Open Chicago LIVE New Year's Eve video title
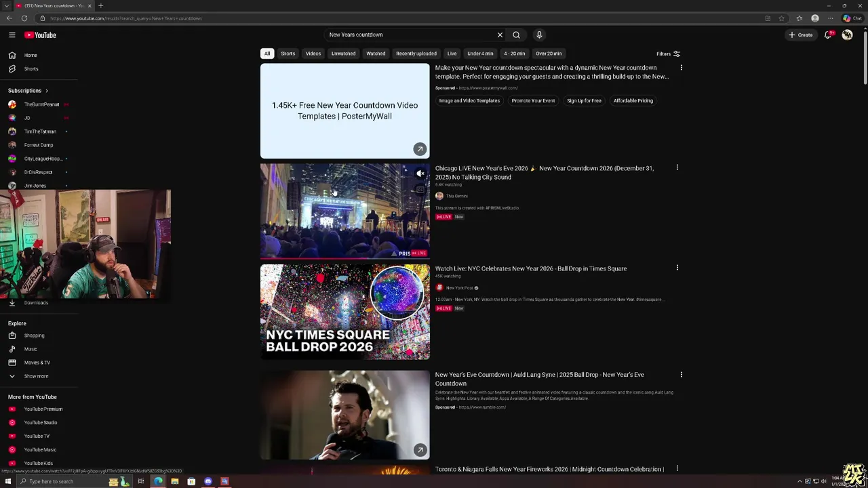This screenshot has width=868, height=488. 545,173
